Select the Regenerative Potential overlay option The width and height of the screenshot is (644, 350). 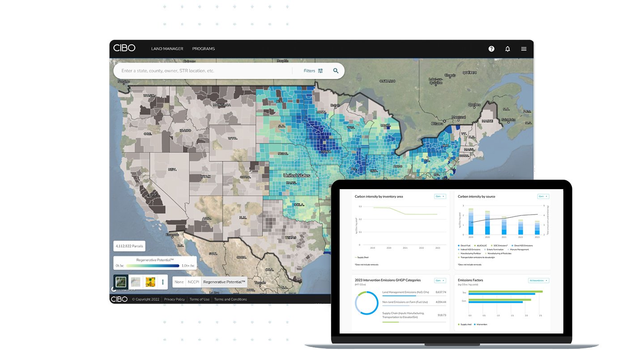tap(224, 282)
